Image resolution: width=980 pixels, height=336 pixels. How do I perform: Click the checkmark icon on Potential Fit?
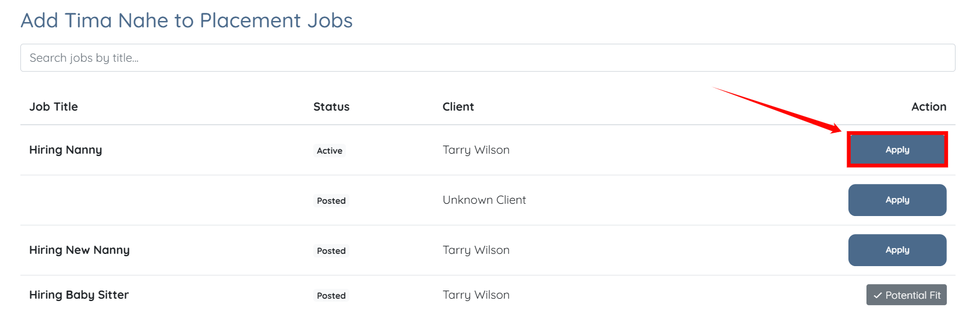[878, 296]
